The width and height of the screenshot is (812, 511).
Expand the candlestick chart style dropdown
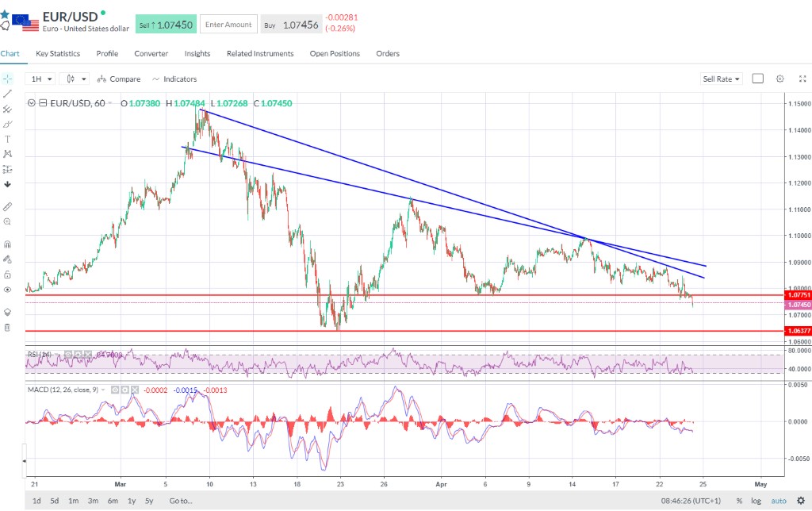(x=77, y=79)
